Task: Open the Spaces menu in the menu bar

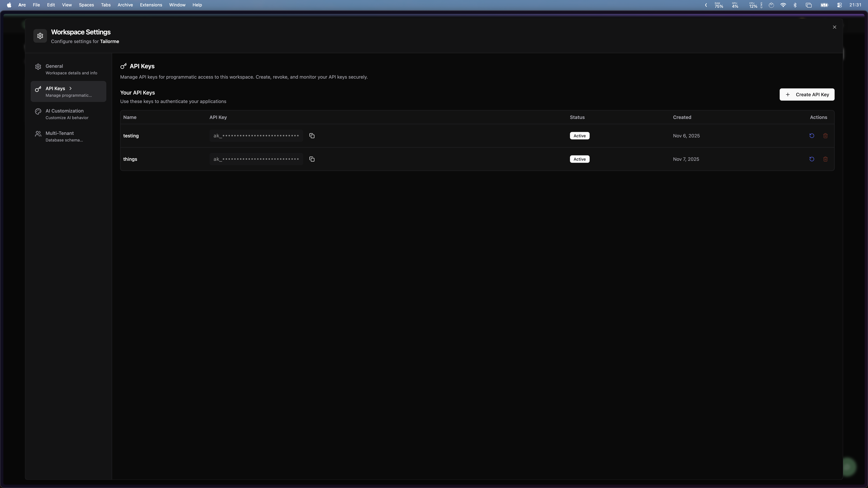Action: [86, 5]
